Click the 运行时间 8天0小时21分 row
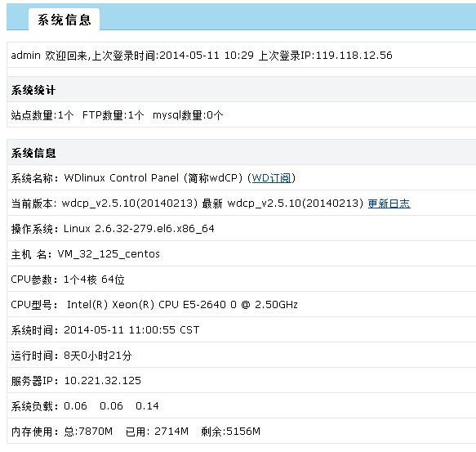476x452 pixels. pyautogui.click(x=242, y=356)
